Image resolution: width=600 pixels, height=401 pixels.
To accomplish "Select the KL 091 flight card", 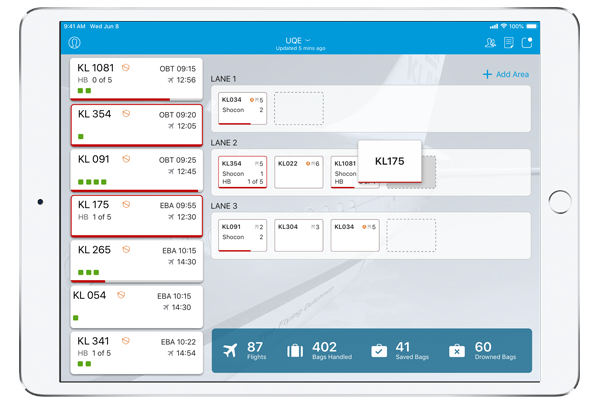I will pos(137,170).
